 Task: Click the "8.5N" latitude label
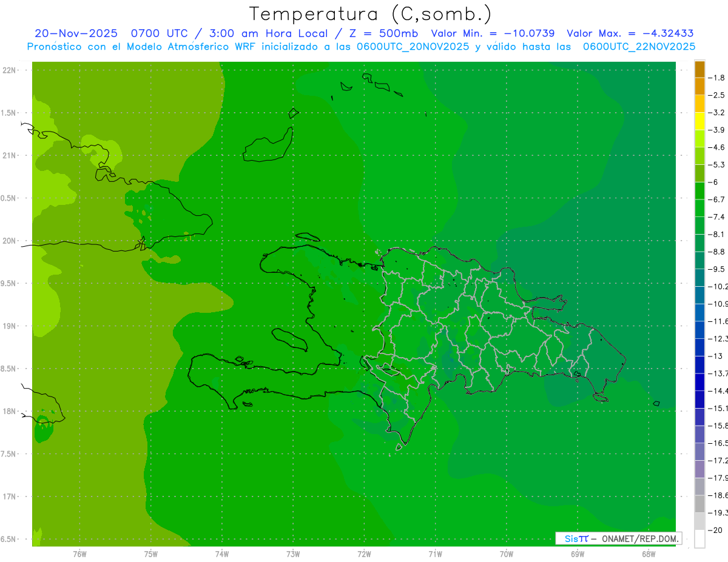8,369
